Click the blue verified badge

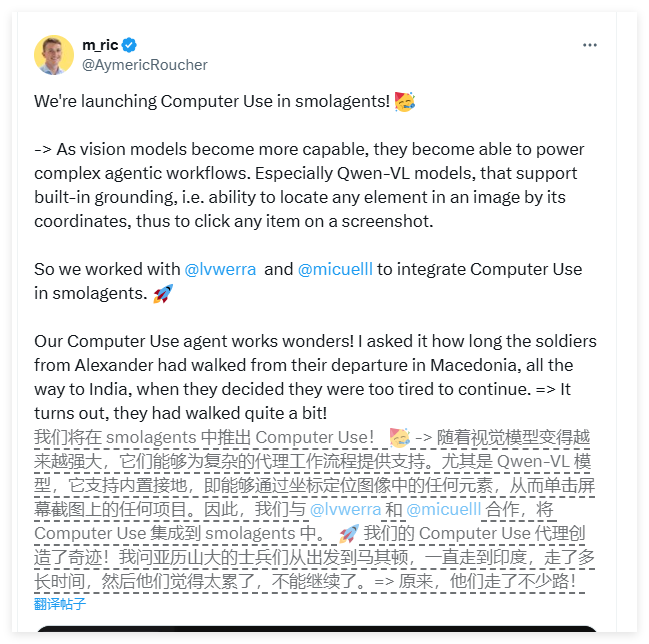[130, 46]
